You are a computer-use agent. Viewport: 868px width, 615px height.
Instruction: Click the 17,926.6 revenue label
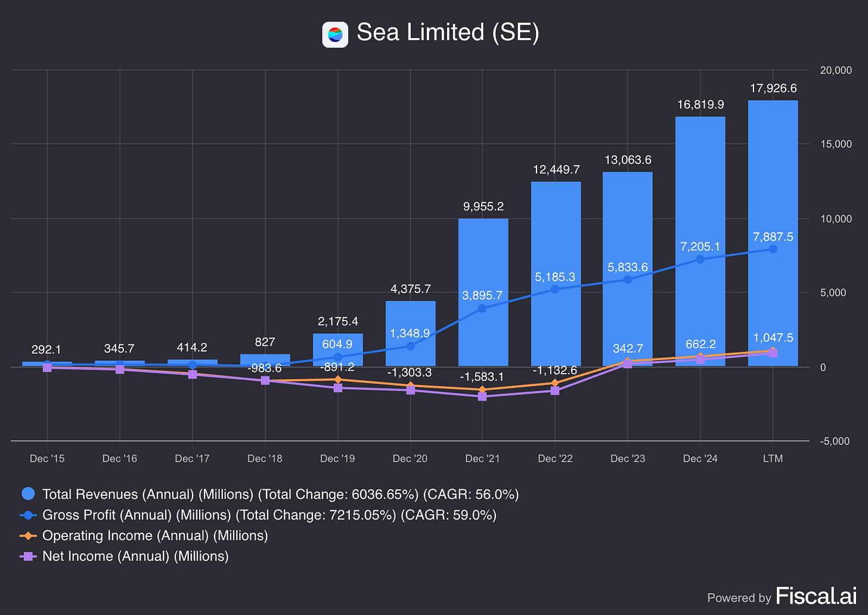click(x=773, y=88)
